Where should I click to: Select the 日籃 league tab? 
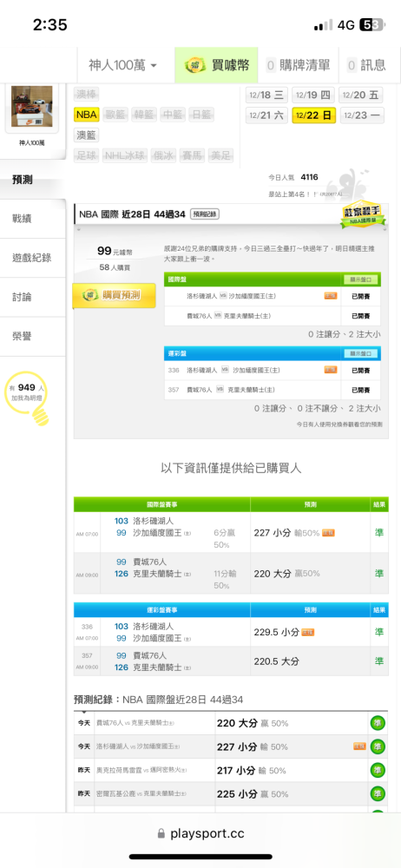[x=201, y=115]
